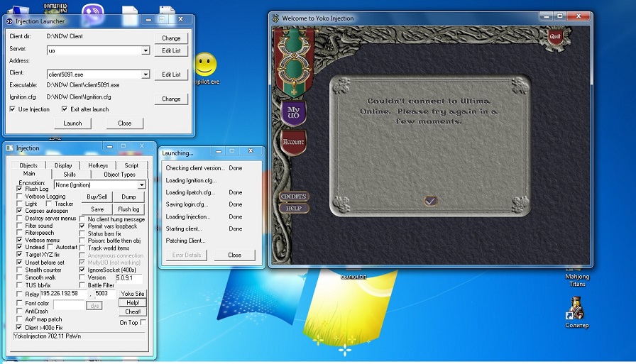Open the smiley-face autopilot.exe desktop icon
The height and width of the screenshot is (364, 636).
click(205, 66)
